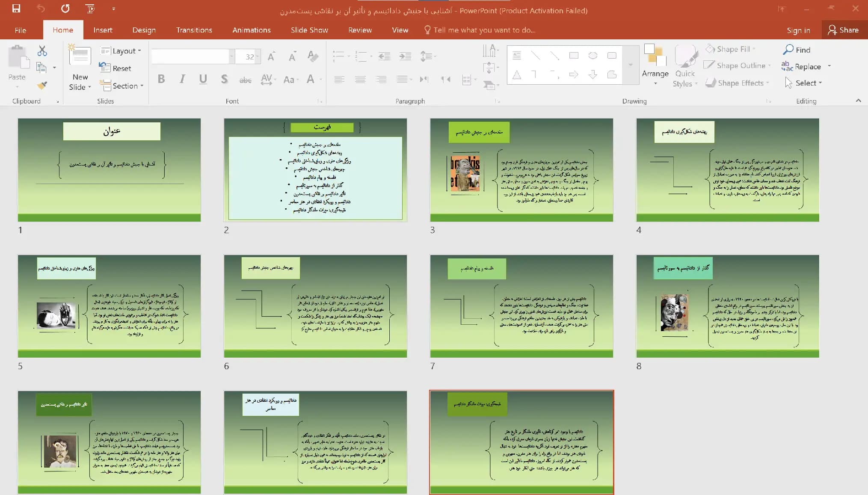Screen dimensions: 868x495
Task: Click the Save icon in quick access toolbar
Action: point(16,9)
